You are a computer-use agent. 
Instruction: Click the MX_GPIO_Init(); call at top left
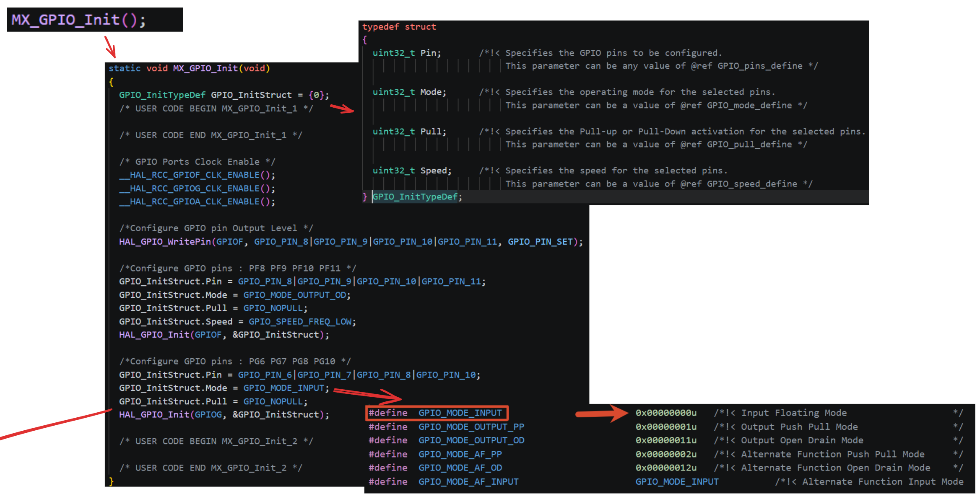[x=78, y=20]
